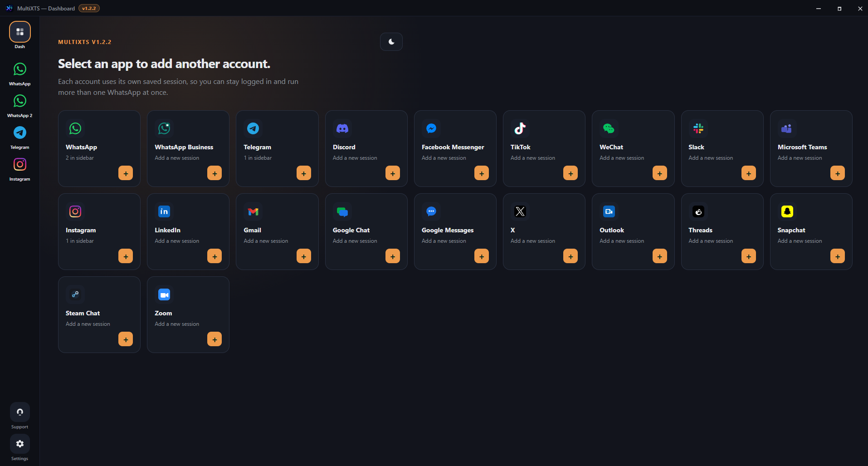Add a new TikTok session
Viewport: 868px width, 466px height.
[x=571, y=173]
